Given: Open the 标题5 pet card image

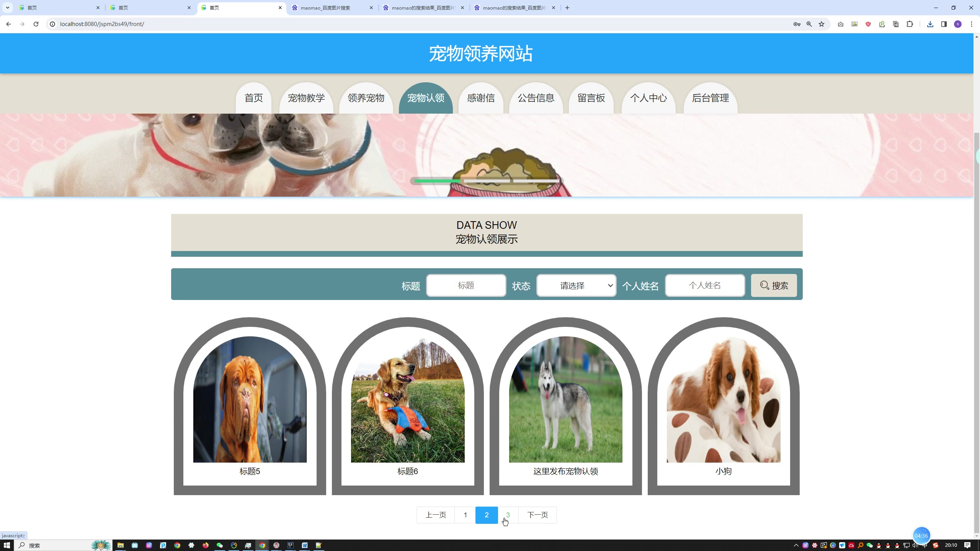Looking at the screenshot, I should click(x=250, y=399).
